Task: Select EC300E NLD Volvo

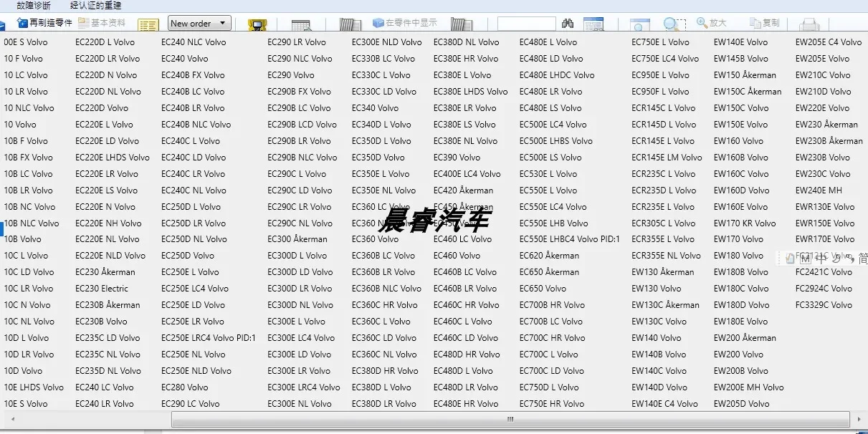Action: [x=387, y=42]
